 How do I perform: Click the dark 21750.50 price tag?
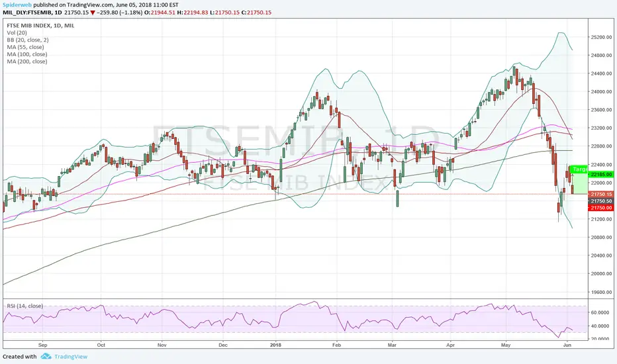(x=601, y=201)
